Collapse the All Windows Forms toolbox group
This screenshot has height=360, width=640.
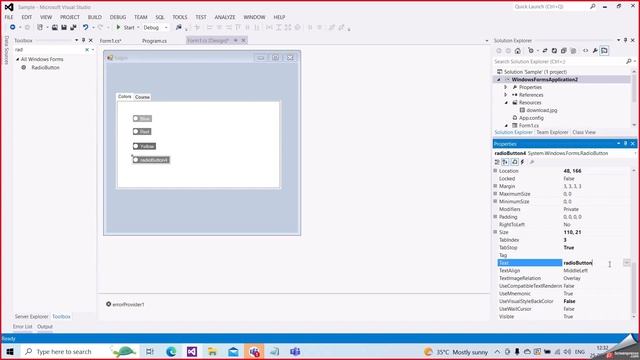click(x=18, y=59)
